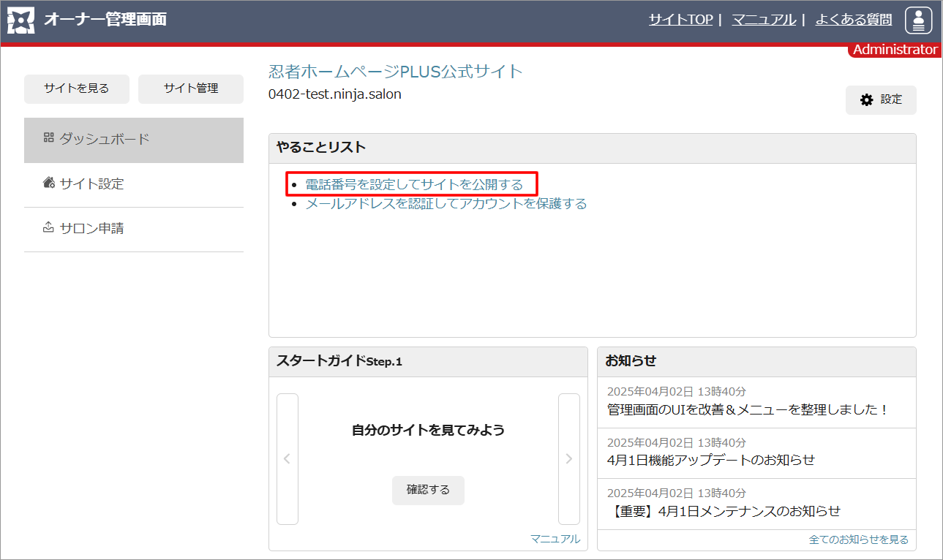Image resolution: width=943 pixels, height=560 pixels.
Task: Open よくある質問 in the header
Action: 853,20
